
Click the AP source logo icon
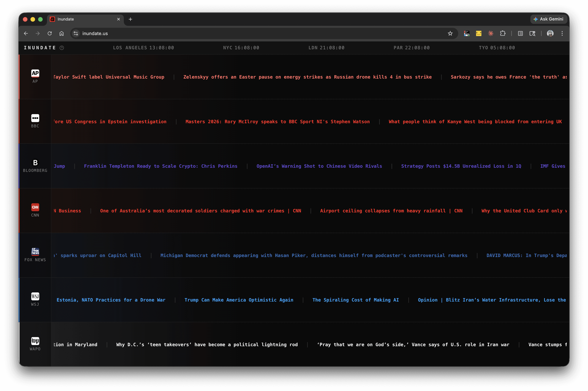click(35, 73)
